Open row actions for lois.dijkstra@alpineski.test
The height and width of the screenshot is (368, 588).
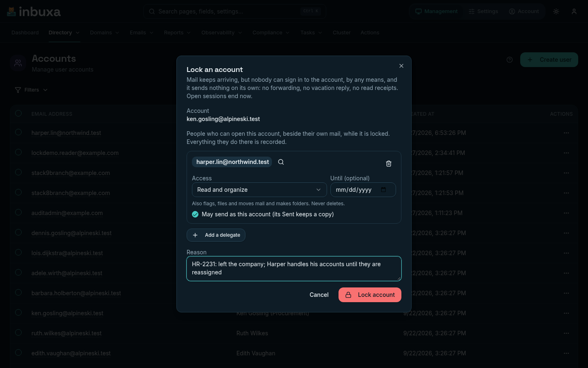[566, 253]
